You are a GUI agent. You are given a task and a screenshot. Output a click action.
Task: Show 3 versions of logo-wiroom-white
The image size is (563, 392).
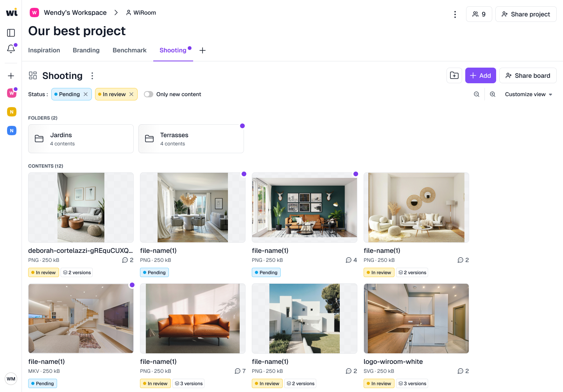coord(412,383)
